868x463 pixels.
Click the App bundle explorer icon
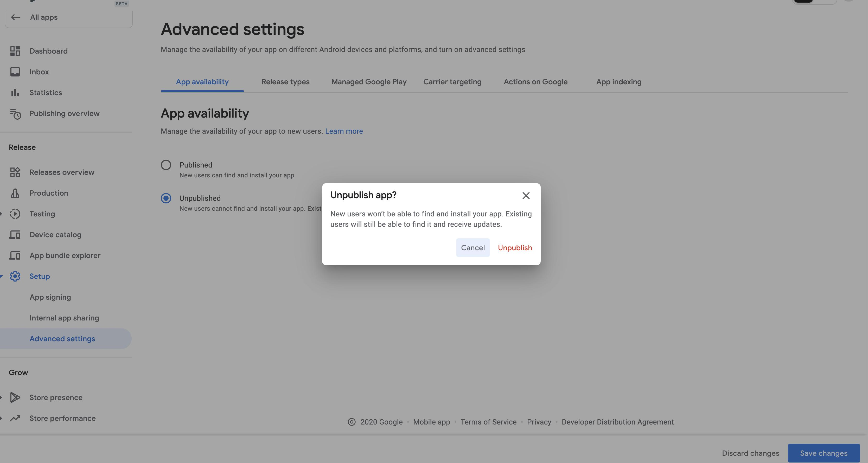pyautogui.click(x=15, y=255)
